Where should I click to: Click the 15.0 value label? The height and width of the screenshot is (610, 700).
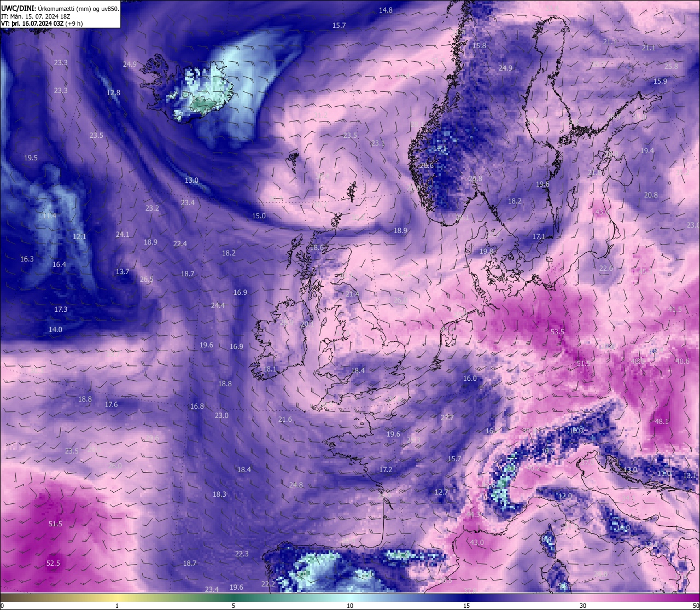pyautogui.click(x=259, y=216)
